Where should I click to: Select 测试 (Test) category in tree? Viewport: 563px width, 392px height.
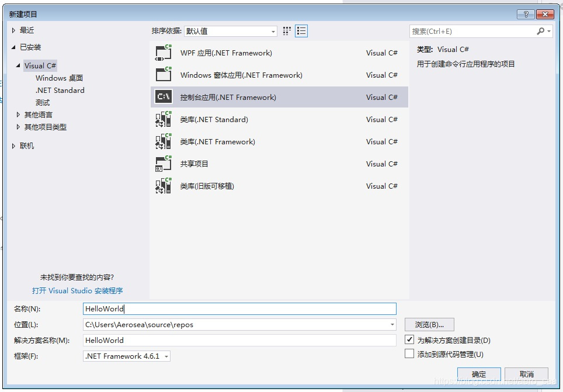point(43,102)
